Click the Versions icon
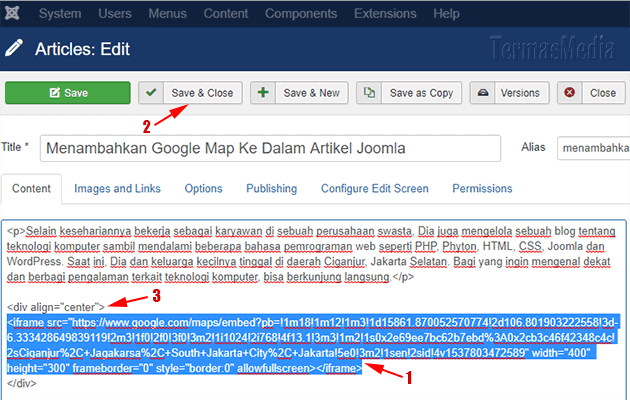The width and height of the screenshot is (630, 400). 483,93
